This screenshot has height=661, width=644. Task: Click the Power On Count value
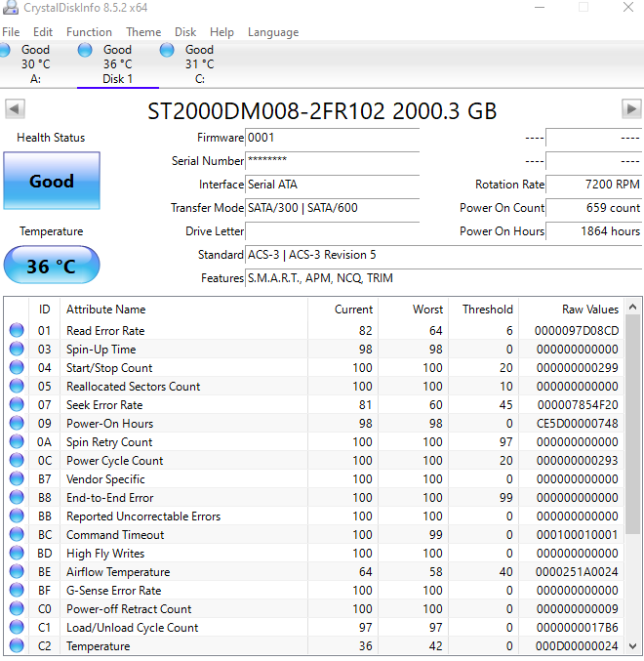point(593,208)
